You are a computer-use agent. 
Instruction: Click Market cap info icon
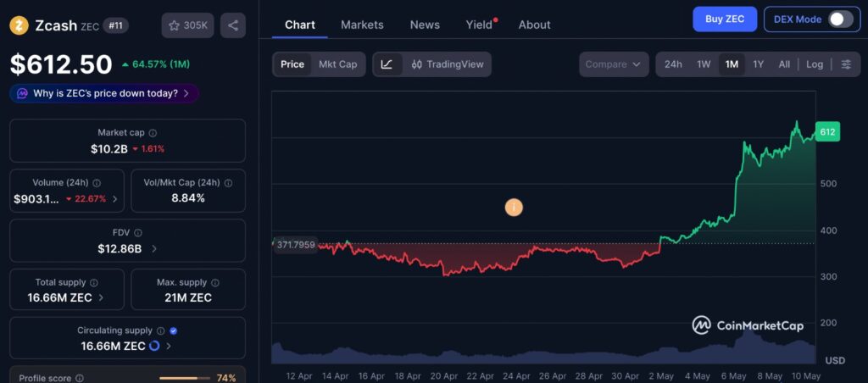(x=153, y=133)
